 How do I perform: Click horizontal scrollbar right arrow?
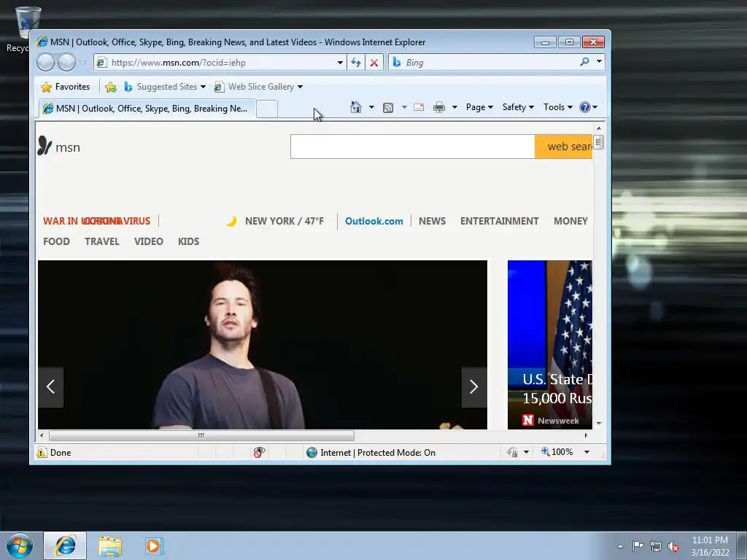click(x=586, y=435)
